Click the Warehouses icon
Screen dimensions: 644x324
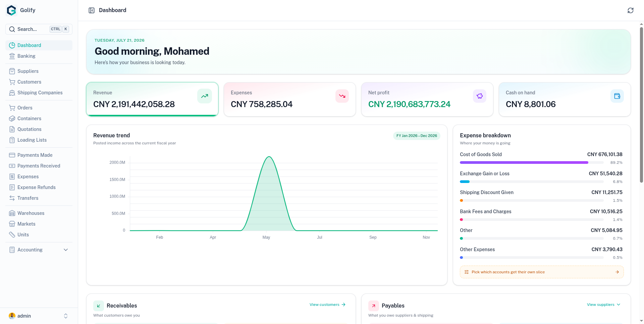click(12, 213)
